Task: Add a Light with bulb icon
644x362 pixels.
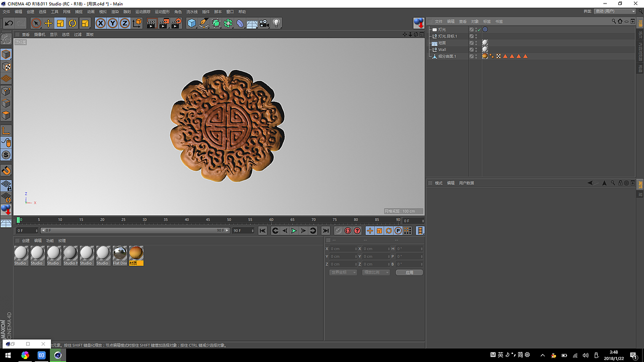Action: click(276, 23)
